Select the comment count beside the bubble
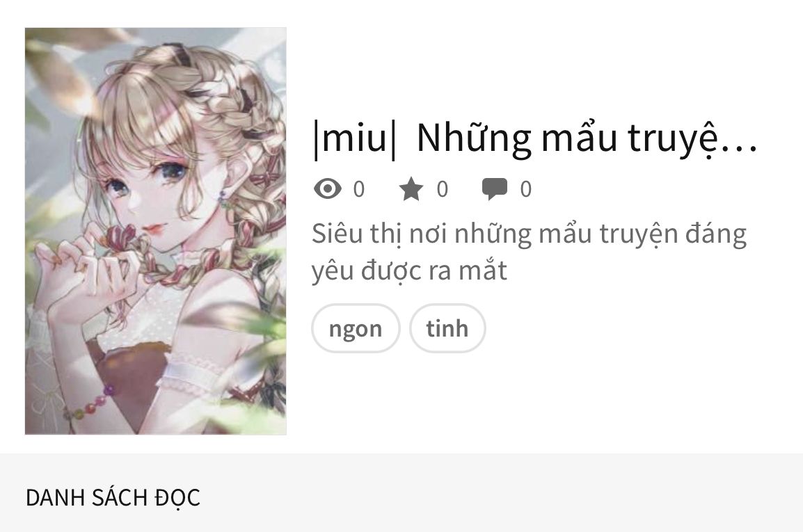 [x=526, y=189]
